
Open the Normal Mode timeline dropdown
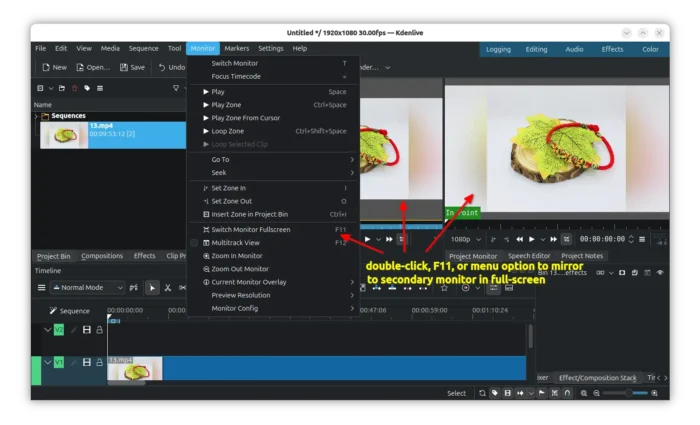[x=87, y=288]
